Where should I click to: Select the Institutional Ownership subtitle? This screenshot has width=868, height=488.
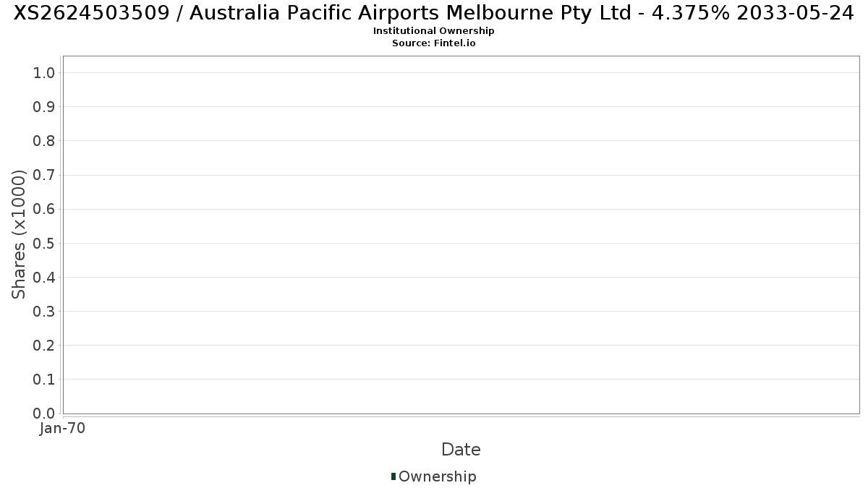click(x=433, y=31)
